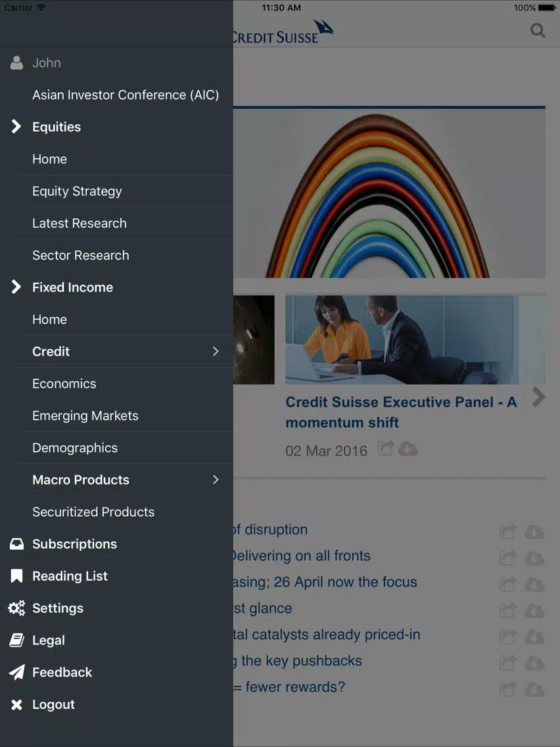Click the Legal book icon
The height and width of the screenshot is (747, 560).
point(16,640)
